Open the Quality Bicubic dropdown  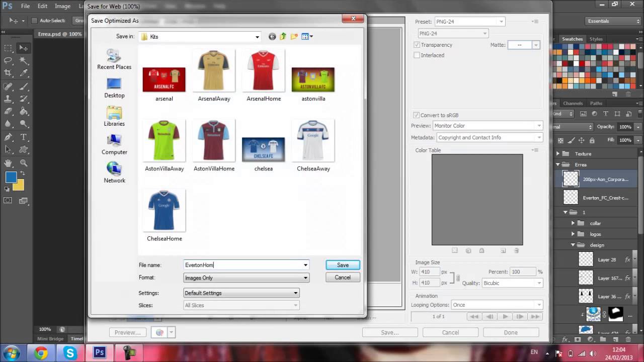(512, 283)
